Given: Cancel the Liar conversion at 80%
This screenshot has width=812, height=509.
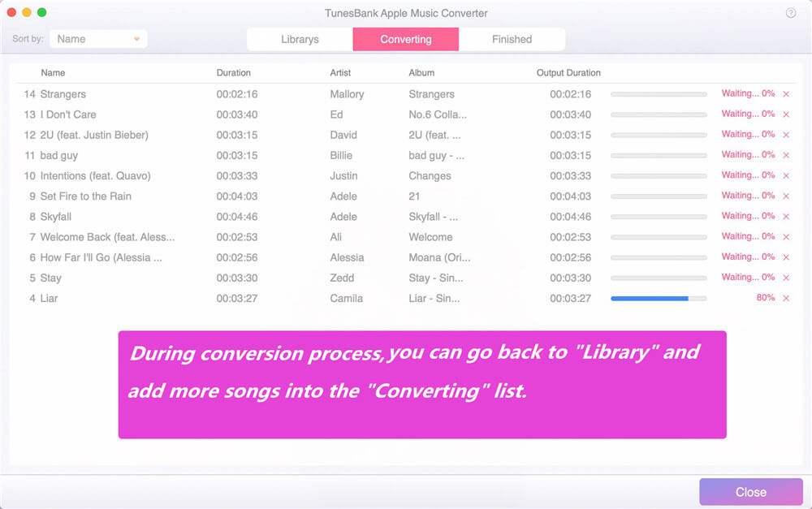Looking at the screenshot, I should pos(786,298).
